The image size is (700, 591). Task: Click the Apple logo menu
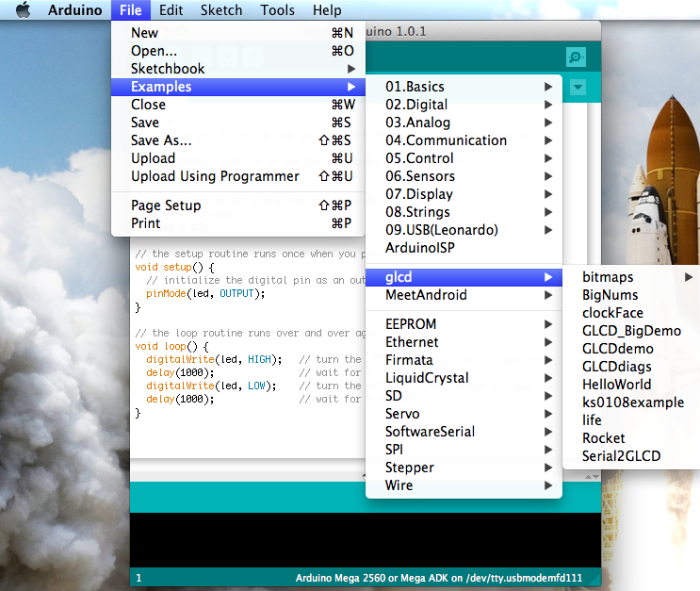click(23, 9)
